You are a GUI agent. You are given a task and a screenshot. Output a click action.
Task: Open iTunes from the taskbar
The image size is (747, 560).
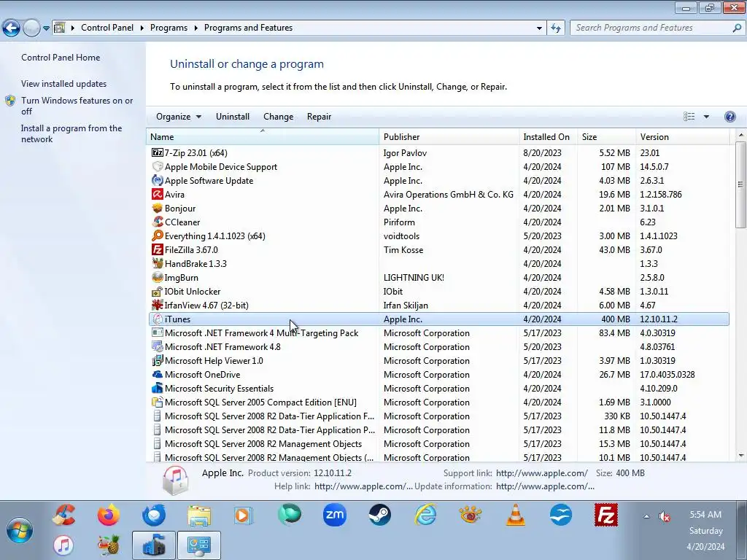coord(63,545)
